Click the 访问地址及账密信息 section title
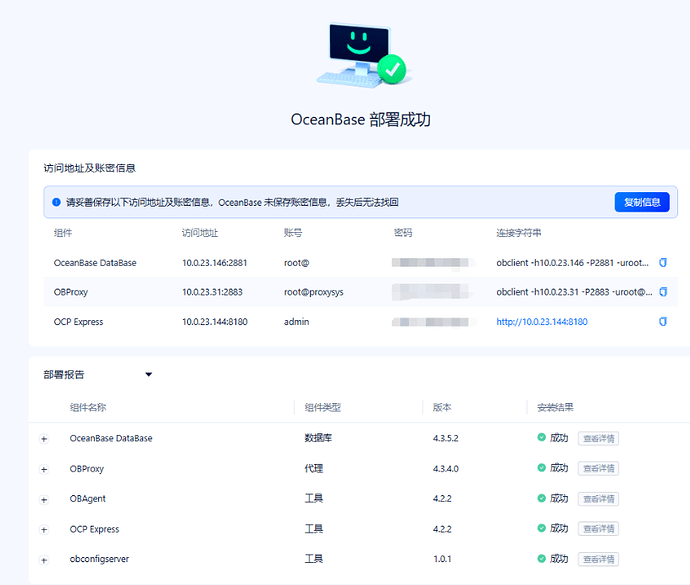Screen dimensions: 690x585 tap(89, 168)
